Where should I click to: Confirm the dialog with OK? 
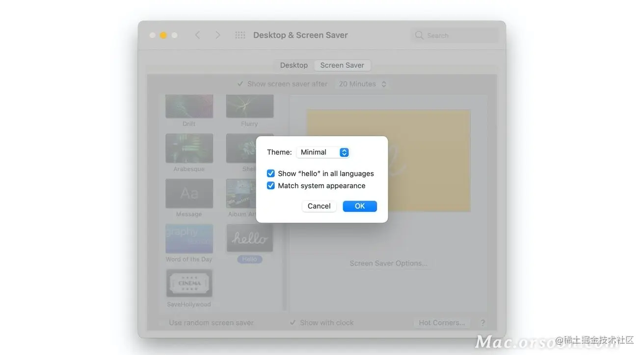(x=360, y=206)
